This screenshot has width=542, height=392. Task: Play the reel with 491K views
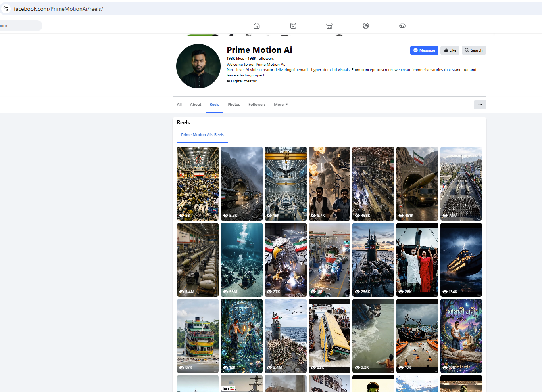417,184
